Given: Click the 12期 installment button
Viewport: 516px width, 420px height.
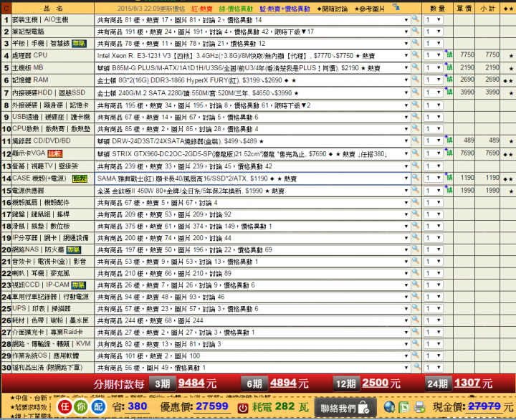Looking at the screenshot, I should tap(346, 383).
